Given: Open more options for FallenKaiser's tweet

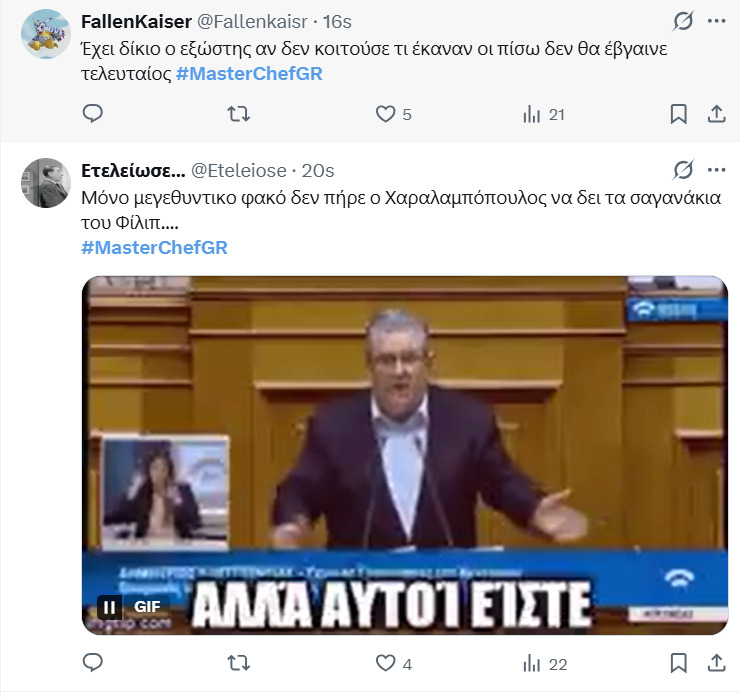Looking at the screenshot, I should (x=716, y=21).
